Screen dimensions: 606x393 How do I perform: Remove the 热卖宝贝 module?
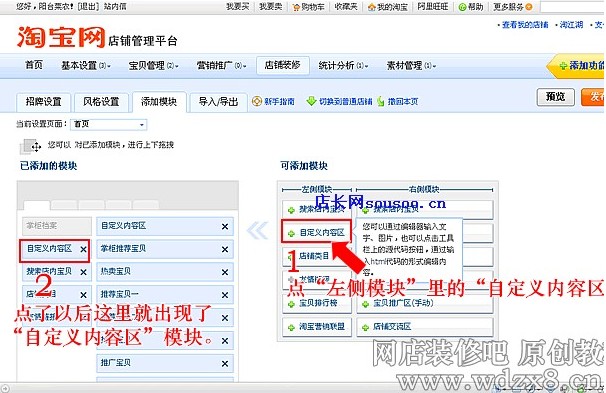click(x=225, y=272)
